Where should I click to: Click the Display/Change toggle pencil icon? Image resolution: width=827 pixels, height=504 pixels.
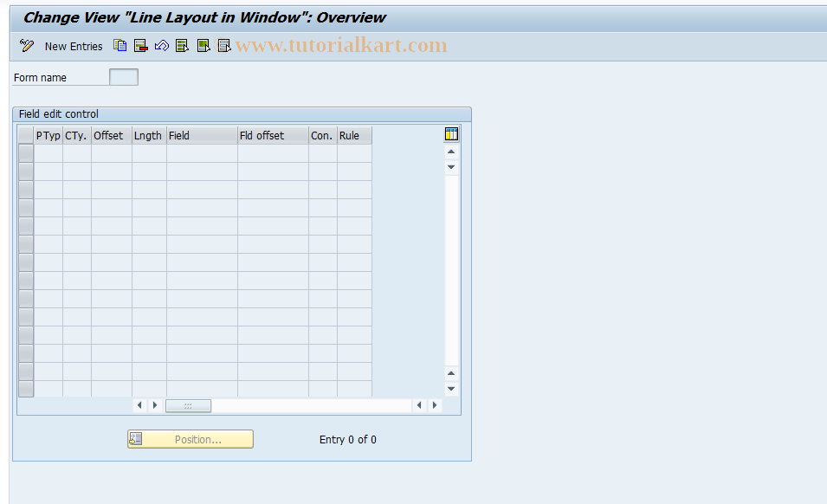(26, 46)
